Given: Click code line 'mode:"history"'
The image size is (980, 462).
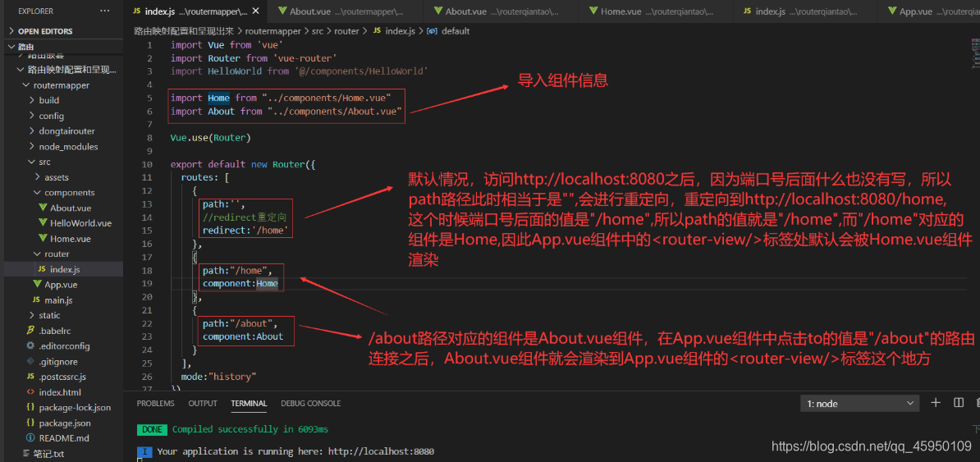Looking at the screenshot, I should click(x=219, y=377).
